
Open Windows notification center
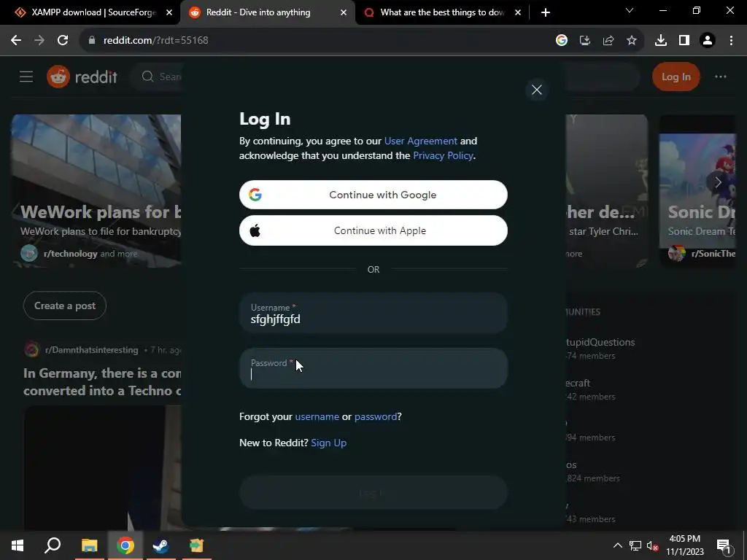pyautogui.click(x=724, y=545)
